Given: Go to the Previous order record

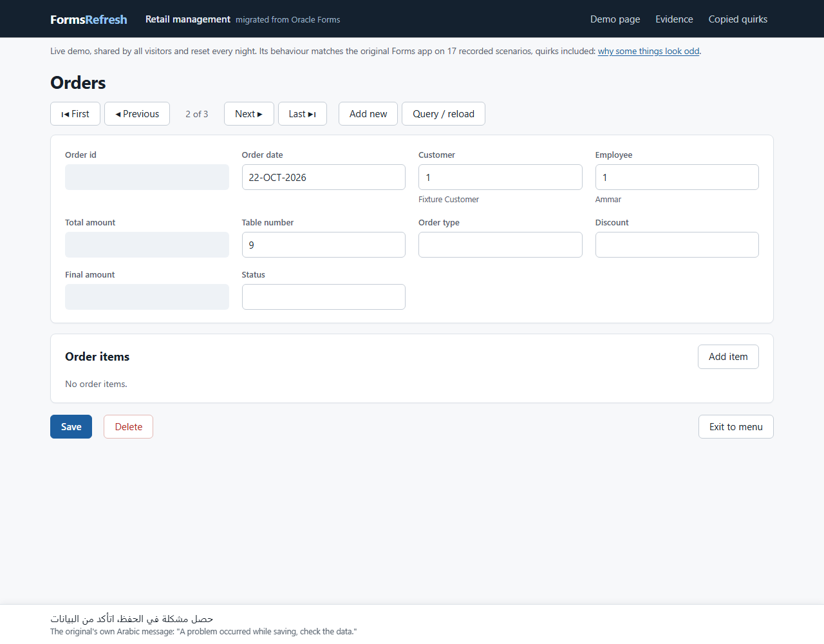Looking at the screenshot, I should coord(137,114).
